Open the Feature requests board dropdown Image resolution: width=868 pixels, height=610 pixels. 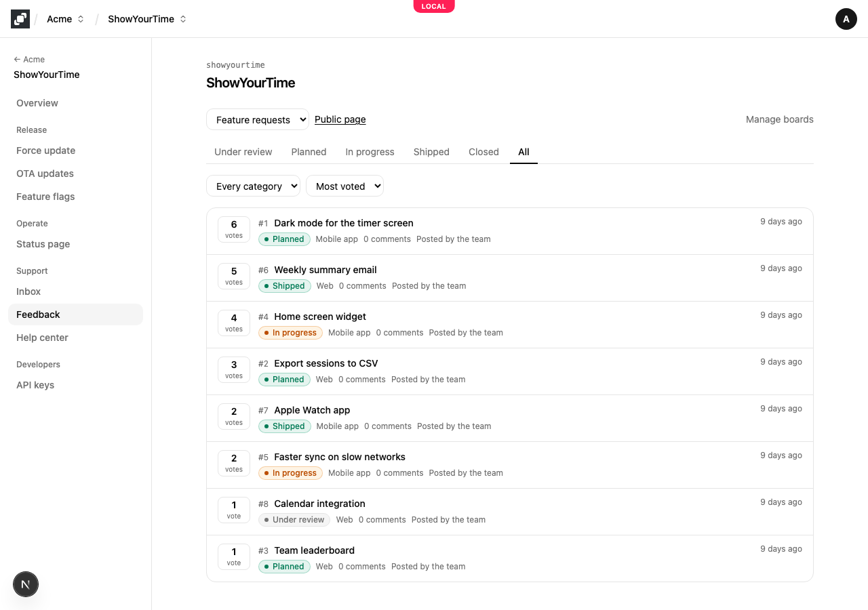coord(258,119)
